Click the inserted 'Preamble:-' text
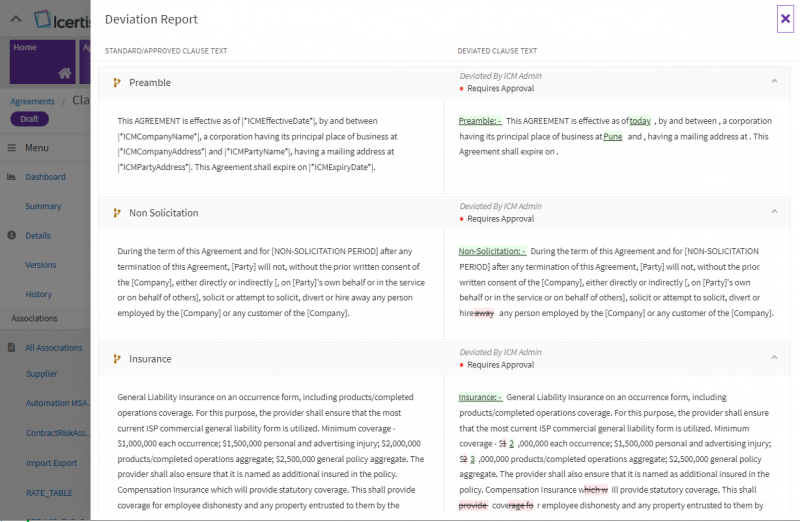This screenshot has width=800, height=522. 480,121
